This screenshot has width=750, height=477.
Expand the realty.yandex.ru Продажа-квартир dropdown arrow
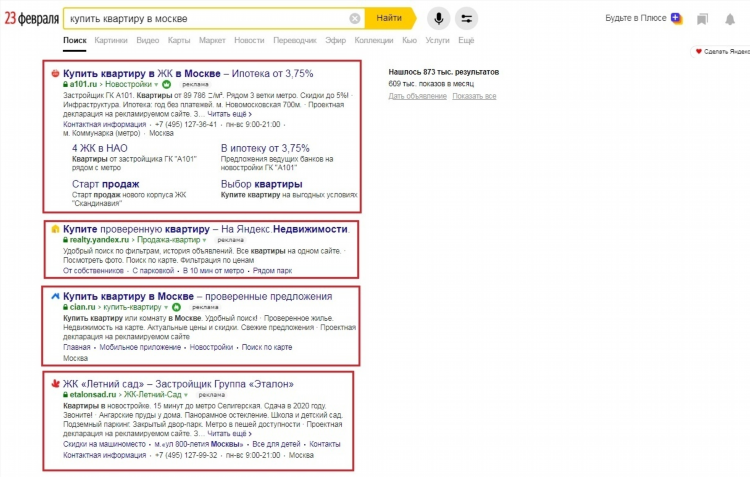204,240
